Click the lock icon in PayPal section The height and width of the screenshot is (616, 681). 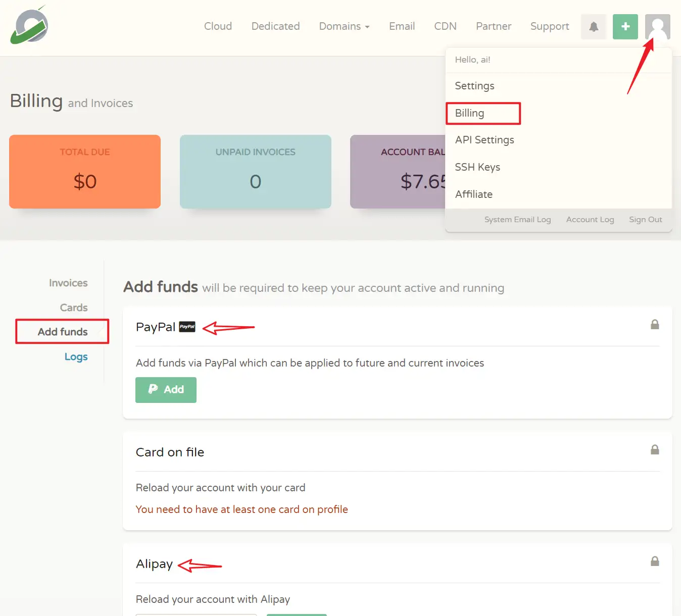coord(655,324)
